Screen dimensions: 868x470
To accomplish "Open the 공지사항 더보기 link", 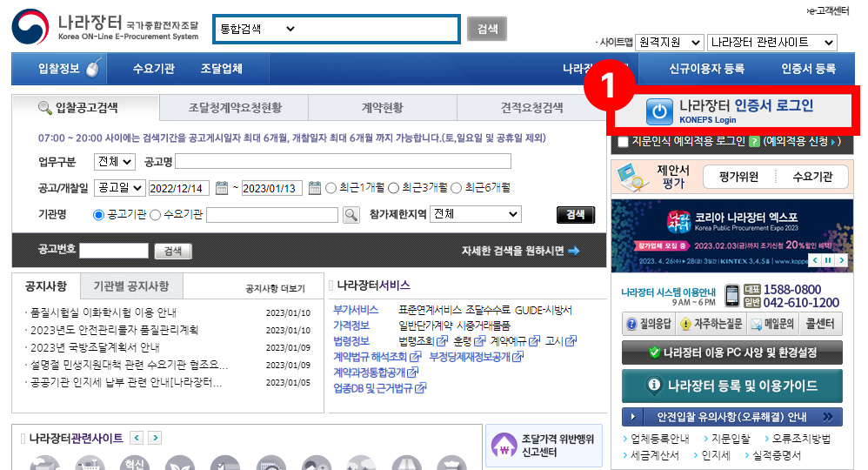I will (275, 289).
